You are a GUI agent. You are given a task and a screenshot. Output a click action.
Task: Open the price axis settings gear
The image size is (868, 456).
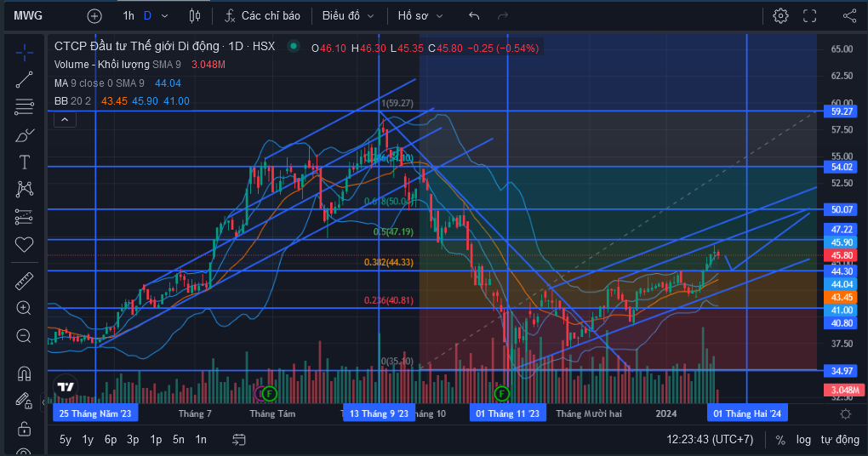(x=845, y=414)
